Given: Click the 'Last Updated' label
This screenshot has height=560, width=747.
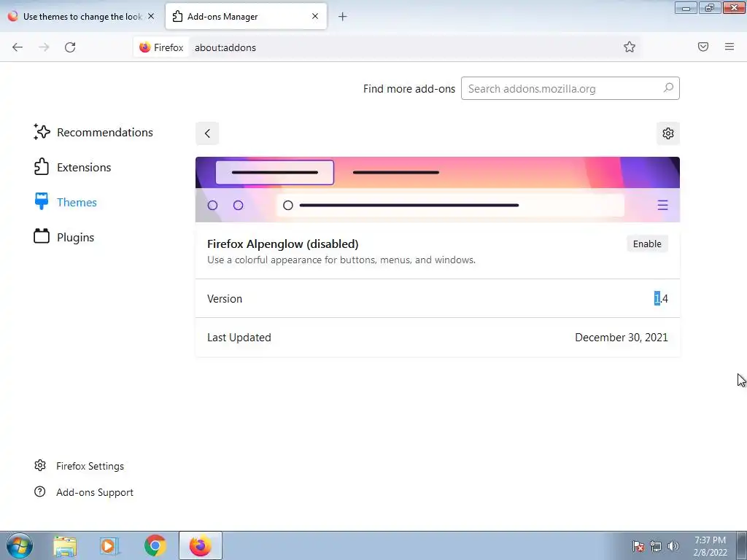Looking at the screenshot, I should (239, 338).
